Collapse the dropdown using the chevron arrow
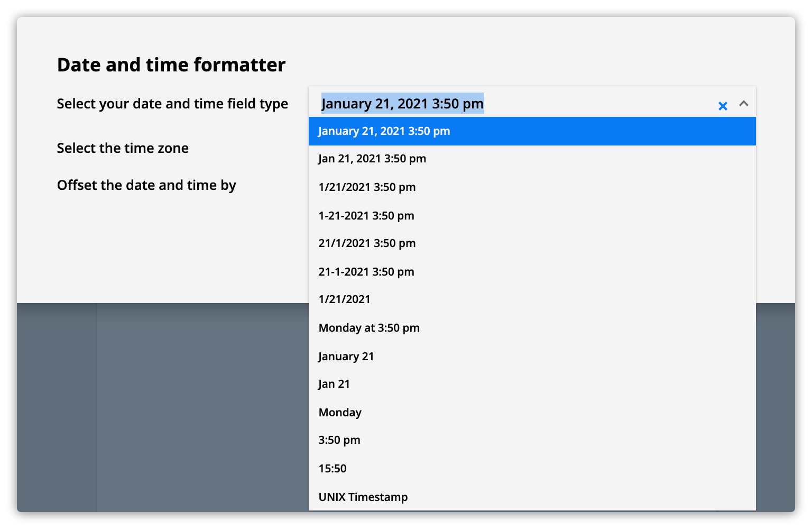The width and height of the screenshot is (812, 529). (743, 104)
